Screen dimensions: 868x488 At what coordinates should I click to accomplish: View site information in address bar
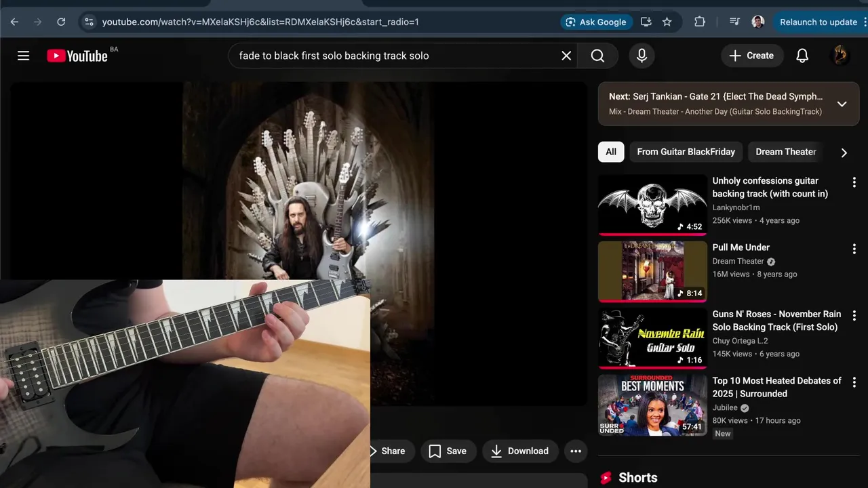[88, 22]
